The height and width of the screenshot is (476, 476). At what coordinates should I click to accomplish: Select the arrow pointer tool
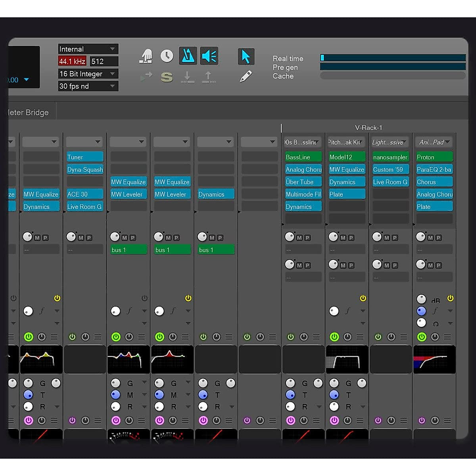tap(246, 56)
